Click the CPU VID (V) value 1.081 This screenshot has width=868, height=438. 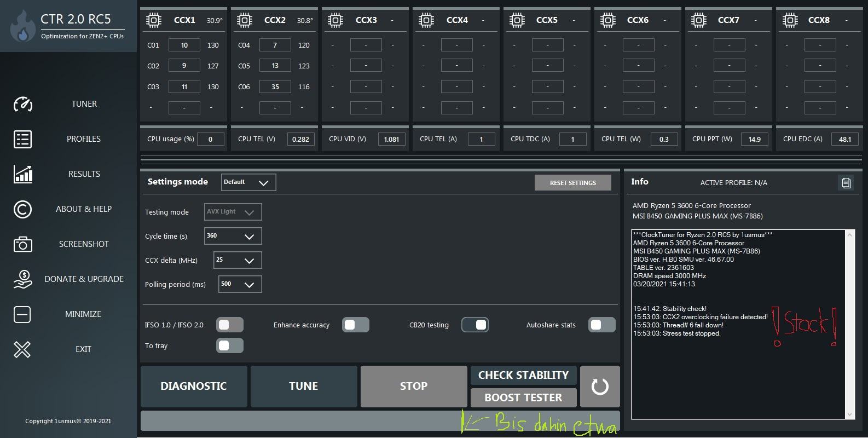392,139
